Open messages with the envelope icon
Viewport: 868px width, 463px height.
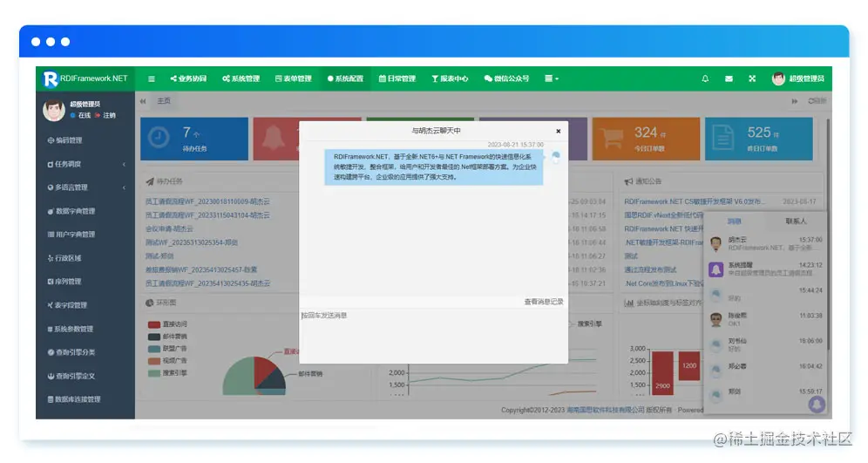(x=729, y=78)
